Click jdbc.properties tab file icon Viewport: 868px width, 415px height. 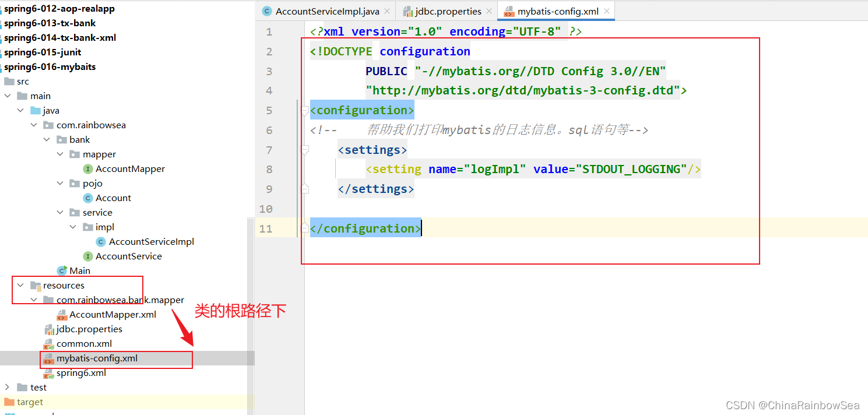tap(407, 12)
